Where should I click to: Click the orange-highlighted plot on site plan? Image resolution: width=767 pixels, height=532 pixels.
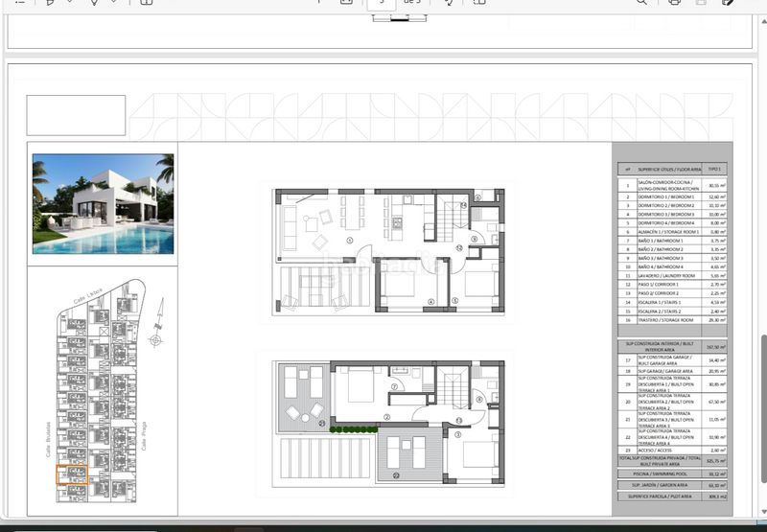point(72,474)
